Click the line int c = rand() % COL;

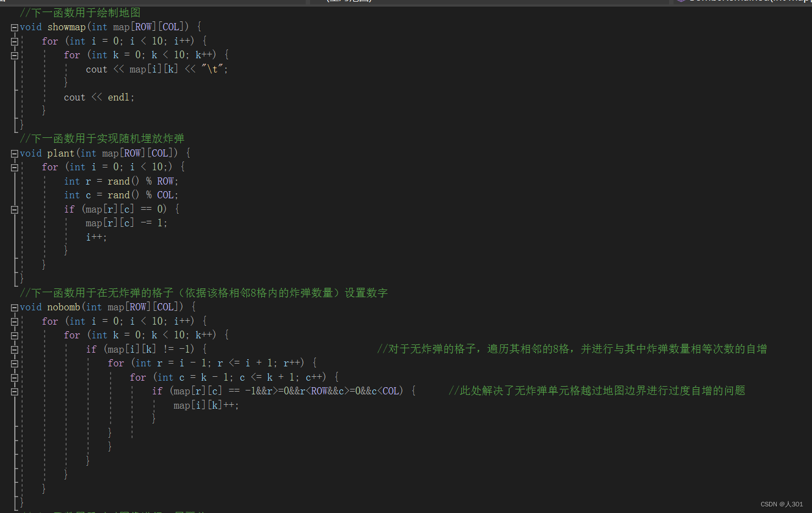click(x=121, y=195)
